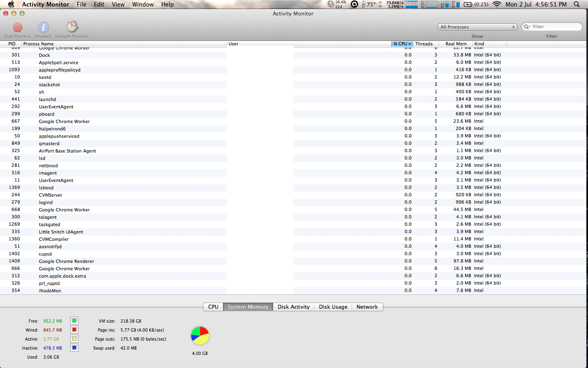Viewport: 588px width, 368px height.
Task: Click the magnifier icon in the Filter field
Action: tap(527, 27)
